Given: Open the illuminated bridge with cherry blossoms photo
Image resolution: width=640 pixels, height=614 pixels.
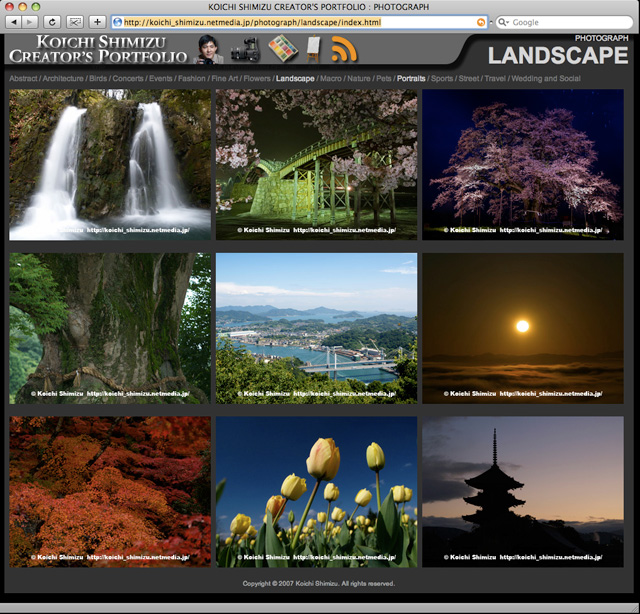Looking at the screenshot, I should pyautogui.click(x=316, y=164).
